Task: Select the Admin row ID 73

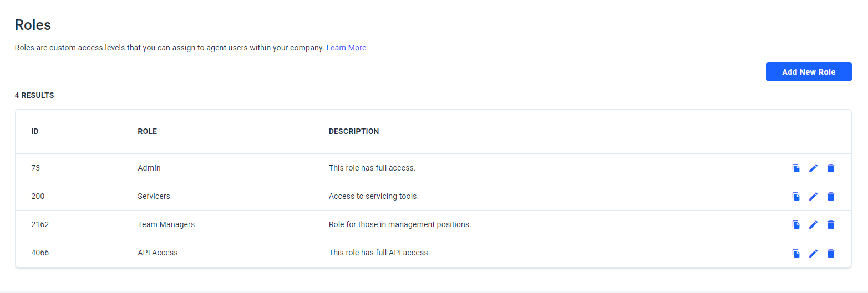Action: [x=35, y=168]
